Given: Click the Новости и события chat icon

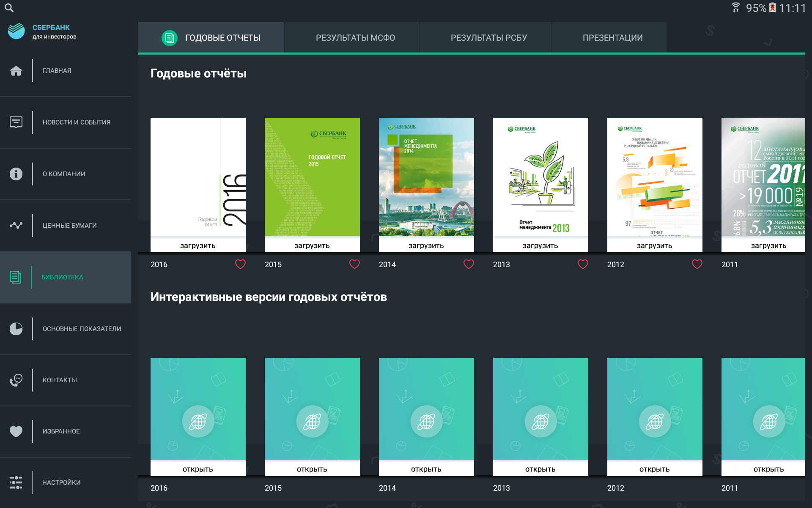Looking at the screenshot, I should tap(16, 122).
